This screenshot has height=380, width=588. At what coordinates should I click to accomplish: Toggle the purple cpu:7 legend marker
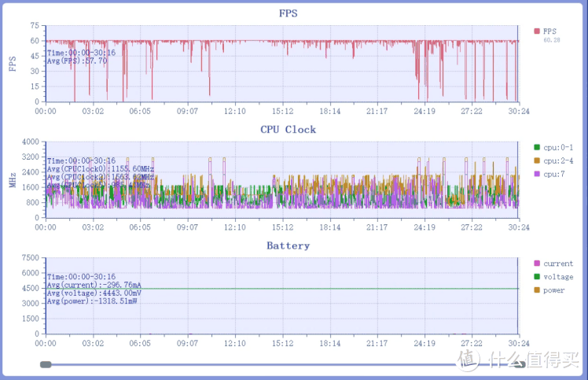pos(537,174)
